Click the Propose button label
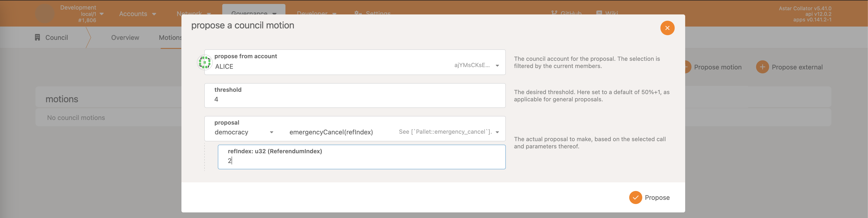The height and width of the screenshot is (218, 868). [657, 198]
